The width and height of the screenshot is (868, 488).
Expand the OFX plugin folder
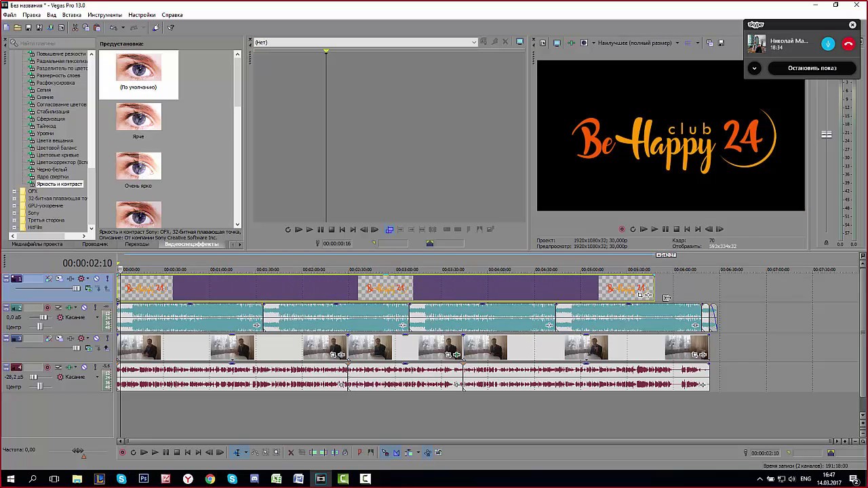[x=14, y=192]
